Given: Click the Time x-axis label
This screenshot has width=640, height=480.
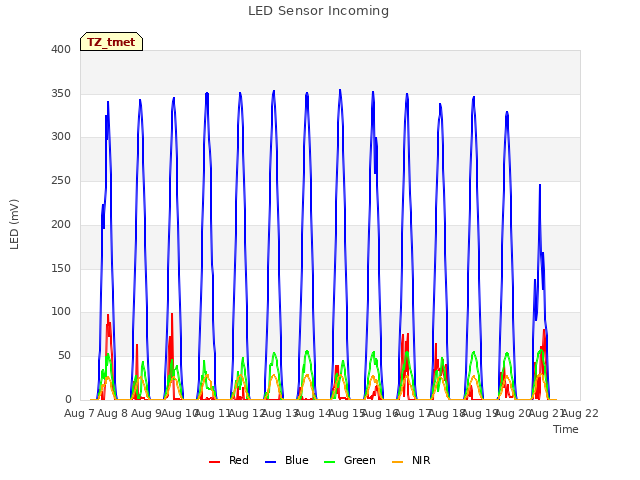Looking at the screenshot, I should pyautogui.click(x=566, y=429).
